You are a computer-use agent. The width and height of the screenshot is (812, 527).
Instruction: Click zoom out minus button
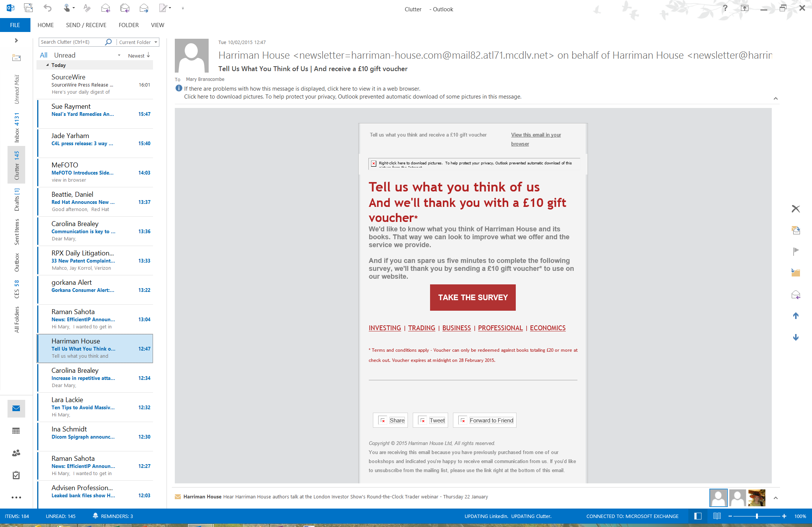point(730,516)
